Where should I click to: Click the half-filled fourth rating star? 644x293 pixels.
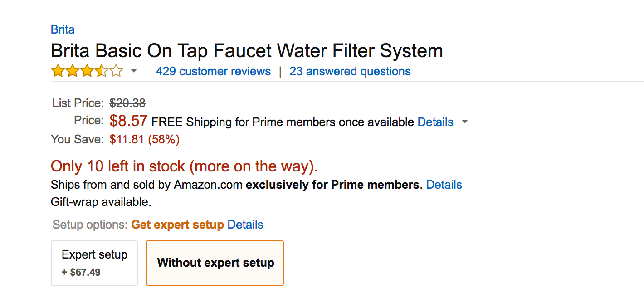coord(101,71)
